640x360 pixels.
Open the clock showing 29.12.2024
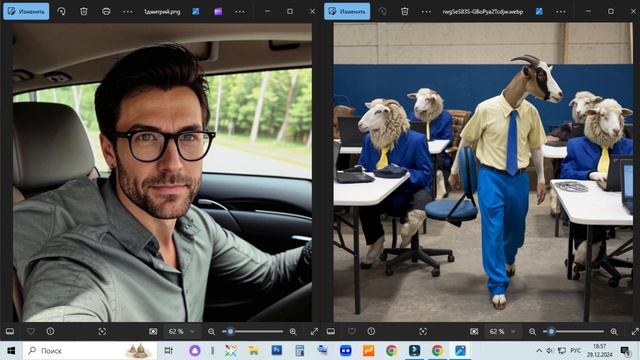(x=600, y=351)
